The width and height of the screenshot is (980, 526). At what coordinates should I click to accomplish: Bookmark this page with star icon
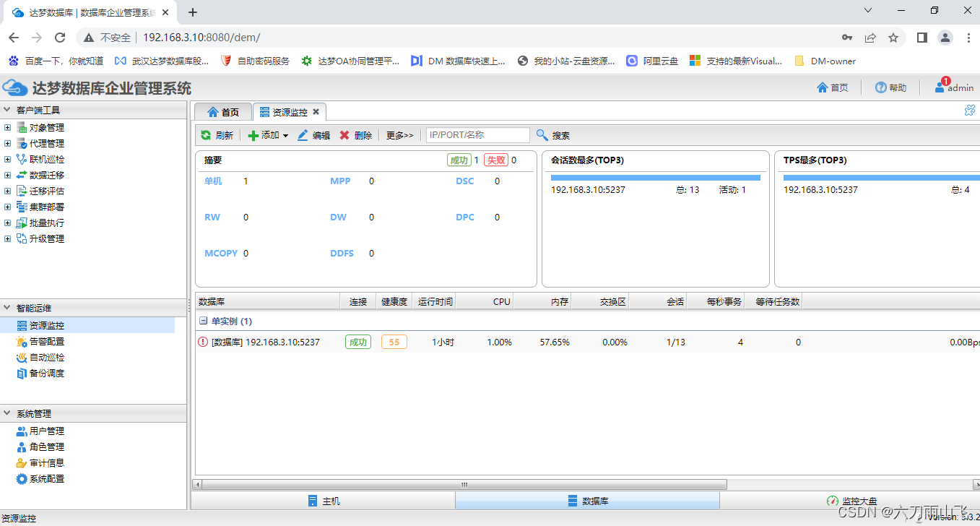pyautogui.click(x=893, y=38)
